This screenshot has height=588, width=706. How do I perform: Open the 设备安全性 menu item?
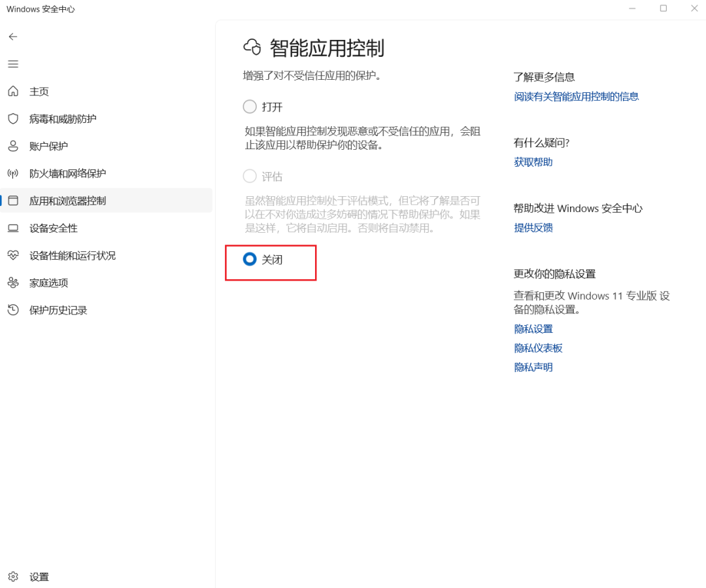click(x=107, y=228)
